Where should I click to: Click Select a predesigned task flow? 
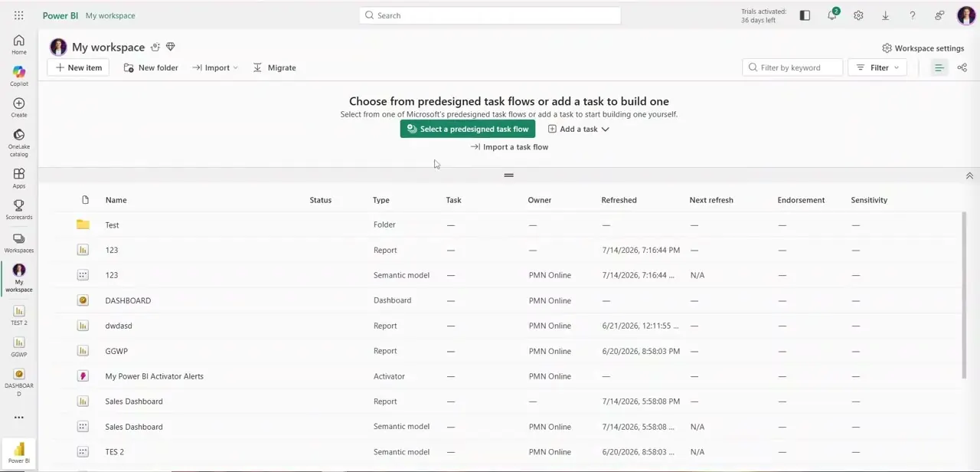click(468, 129)
